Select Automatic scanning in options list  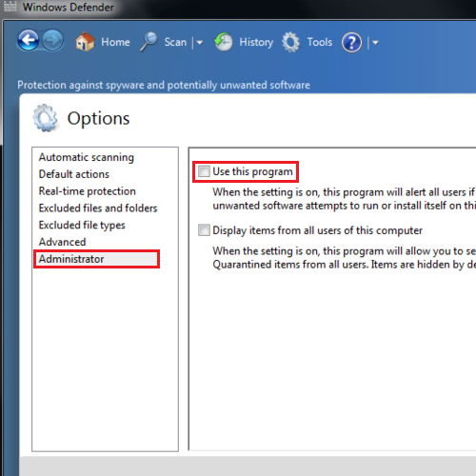tap(87, 157)
